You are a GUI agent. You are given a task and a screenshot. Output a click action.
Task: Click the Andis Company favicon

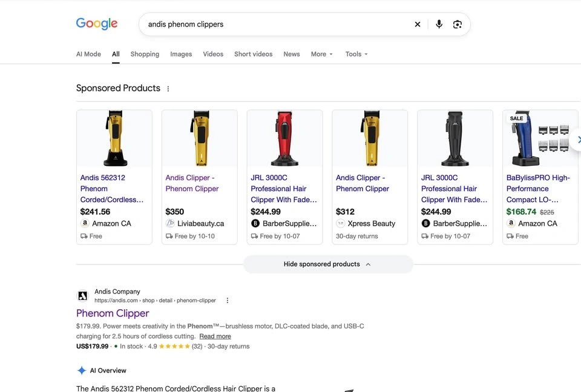pyautogui.click(x=83, y=296)
